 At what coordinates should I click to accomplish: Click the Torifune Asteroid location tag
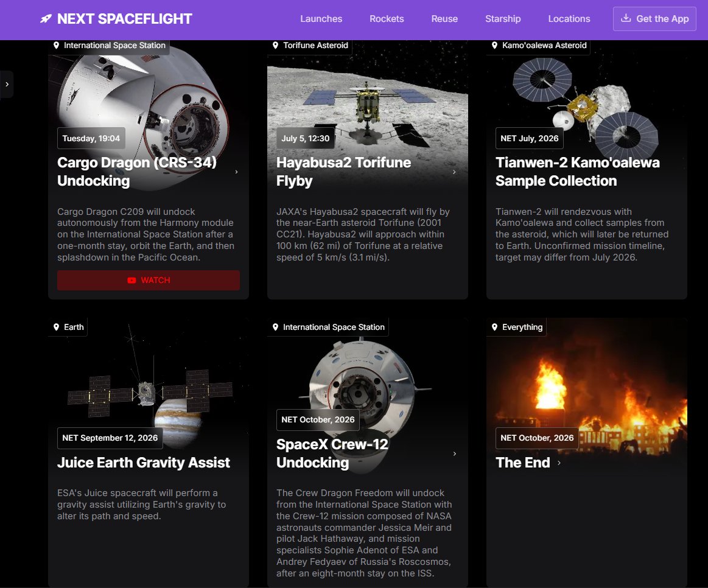pyautogui.click(x=310, y=46)
